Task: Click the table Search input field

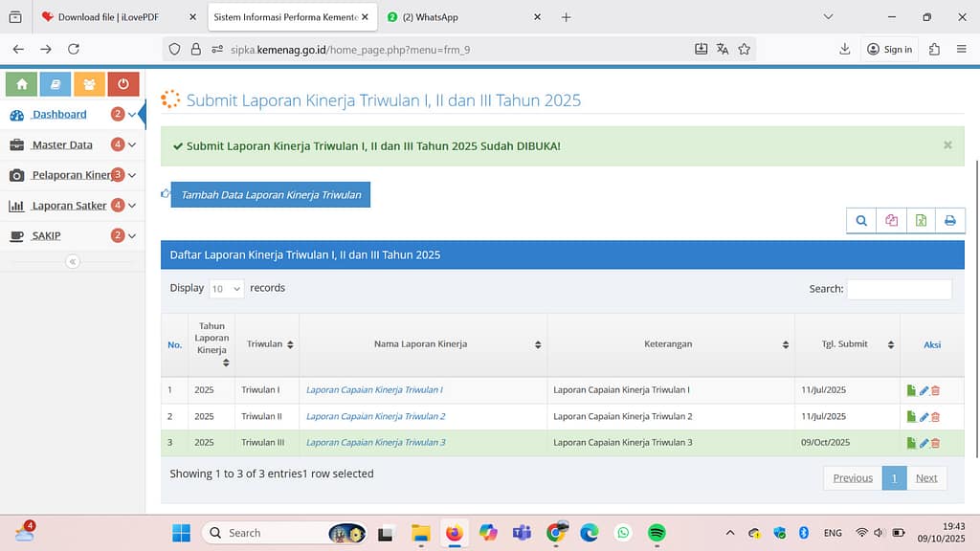Action: (899, 289)
